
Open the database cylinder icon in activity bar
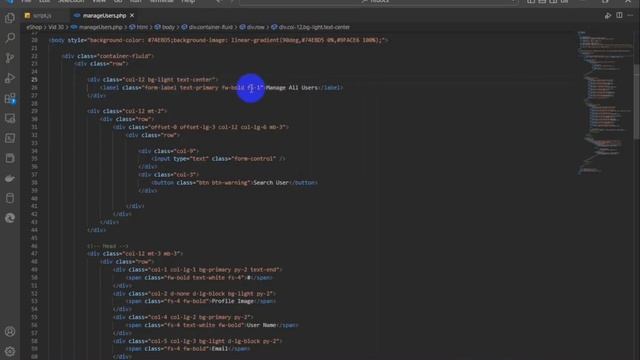click(x=10, y=198)
